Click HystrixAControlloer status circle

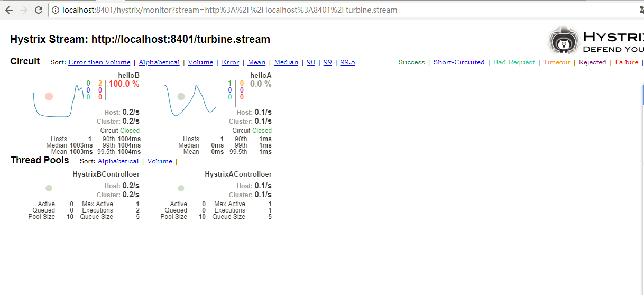pos(181,188)
